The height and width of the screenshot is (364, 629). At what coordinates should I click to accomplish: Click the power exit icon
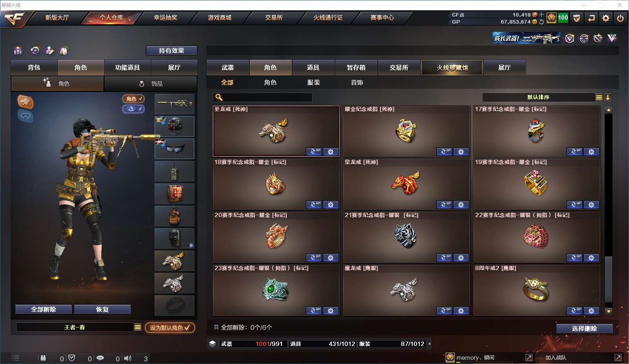[x=620, y=18]
